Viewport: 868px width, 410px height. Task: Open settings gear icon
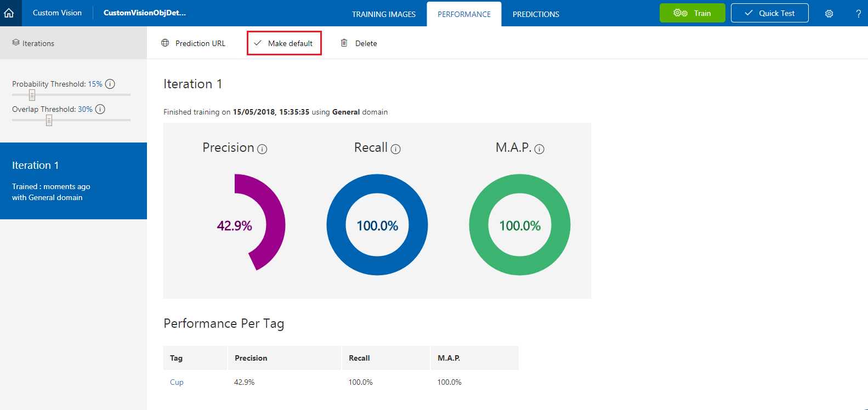pos(829,14)
